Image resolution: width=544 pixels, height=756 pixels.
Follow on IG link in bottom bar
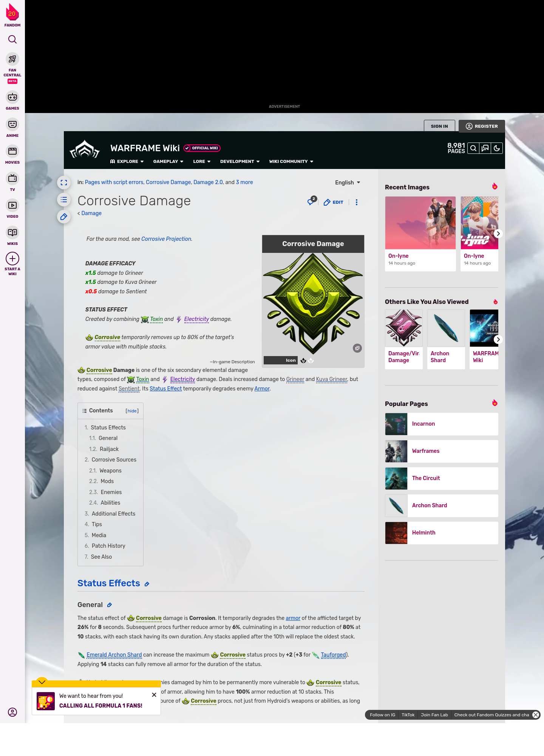tap(382, 715)
